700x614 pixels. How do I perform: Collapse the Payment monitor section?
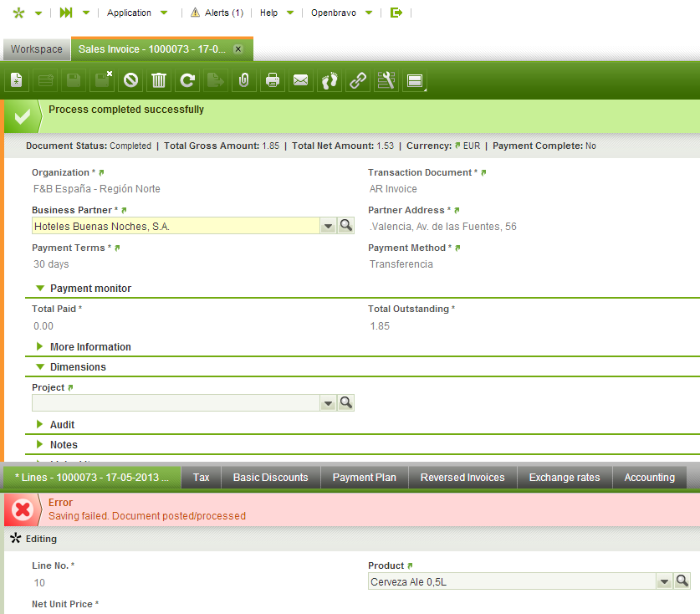pyautogui.click(x=40, y=289)
